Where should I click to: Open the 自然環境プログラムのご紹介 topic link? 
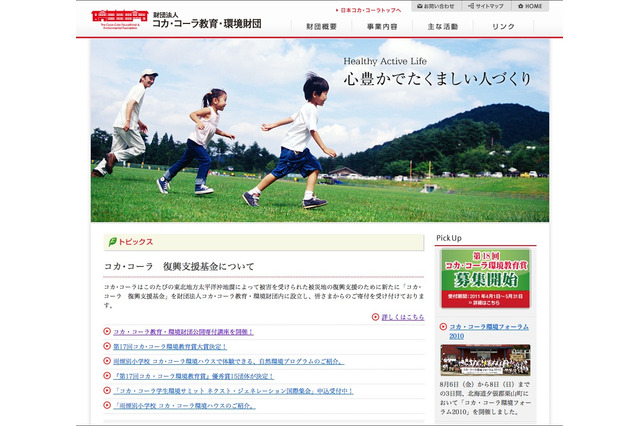tap(229, 362)
